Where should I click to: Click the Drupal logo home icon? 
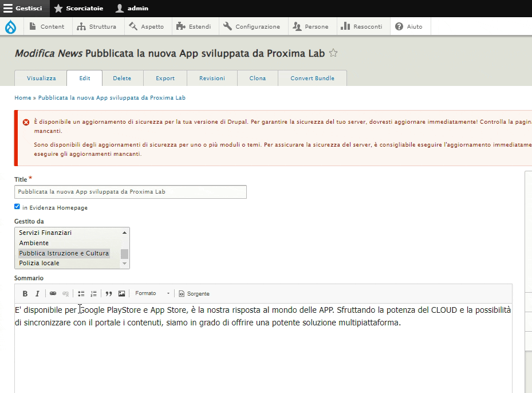pos(10,26)
